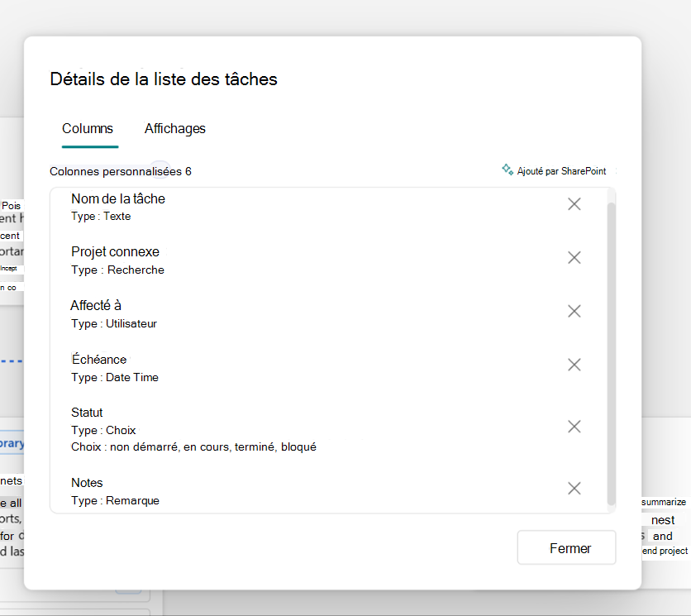The image size is (691, 616).
Task: Click the Type : Recherche label
Action: click(117, 270)
